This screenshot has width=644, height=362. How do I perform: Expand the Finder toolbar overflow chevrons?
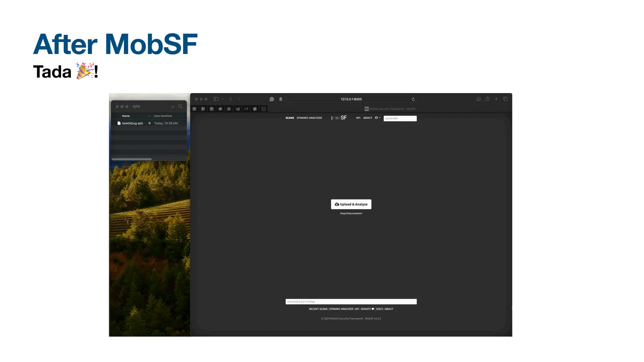point(172,107)
